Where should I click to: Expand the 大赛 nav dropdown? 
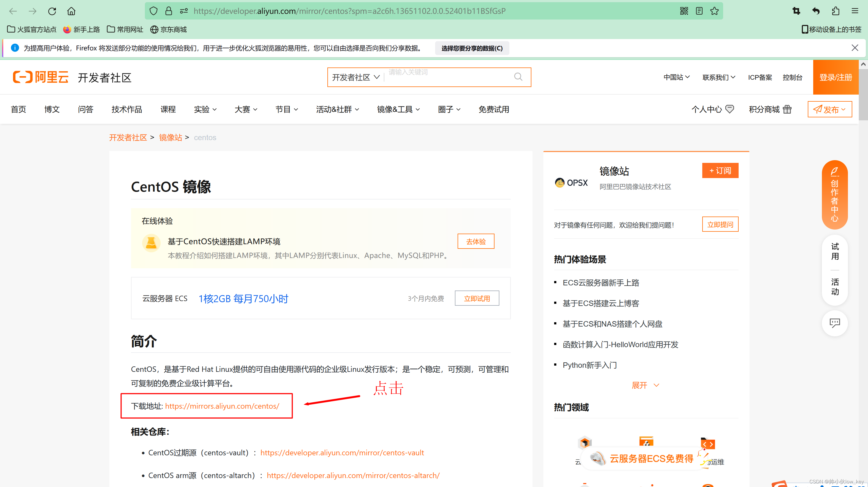pyautogui.click(x=246, y=109)
